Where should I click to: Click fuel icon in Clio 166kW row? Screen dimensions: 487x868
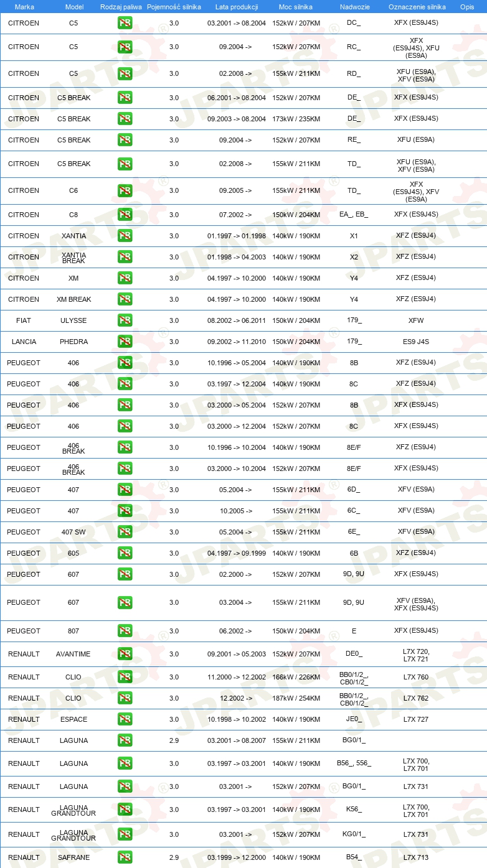click(125, 677)
